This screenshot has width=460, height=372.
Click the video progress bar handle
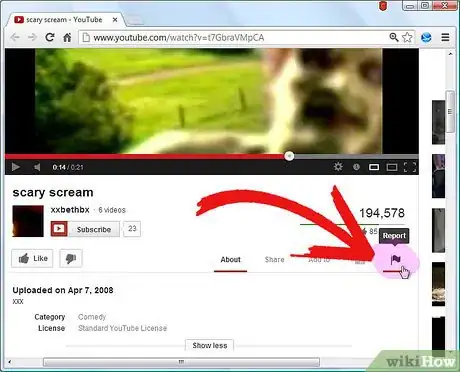pos(289,156)
